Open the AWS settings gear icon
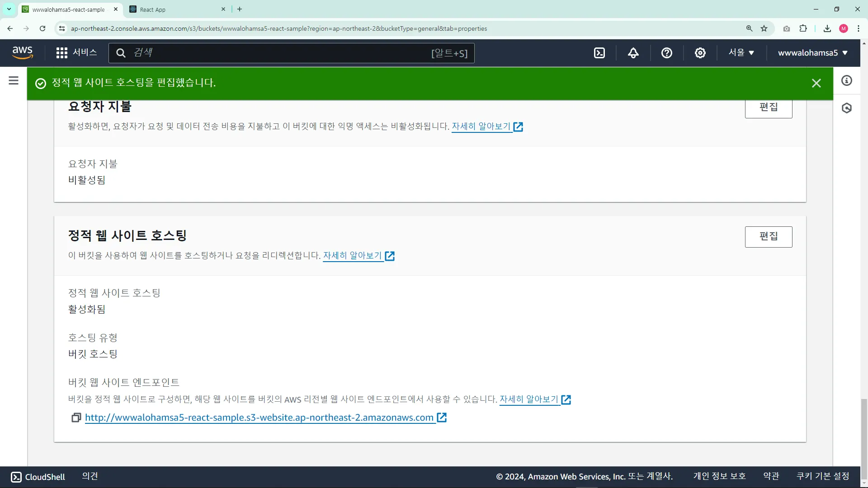This screenshot has height=488, width=868. (x=700, y=53)
